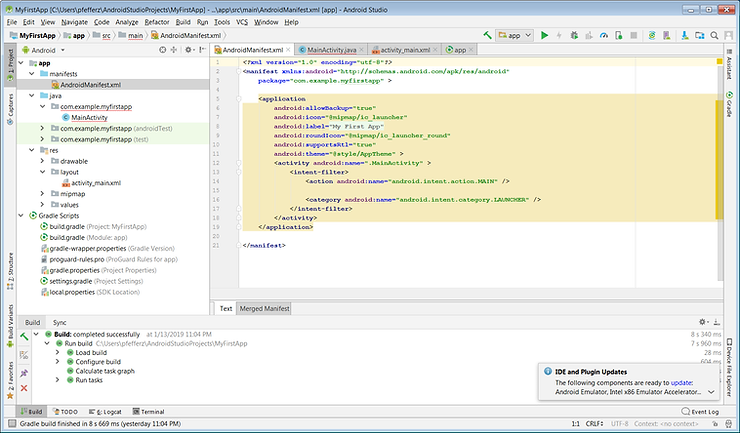Click the Build panel hide download-arrow icon
This screenshot has width=740, height=433.
[716, 322]
